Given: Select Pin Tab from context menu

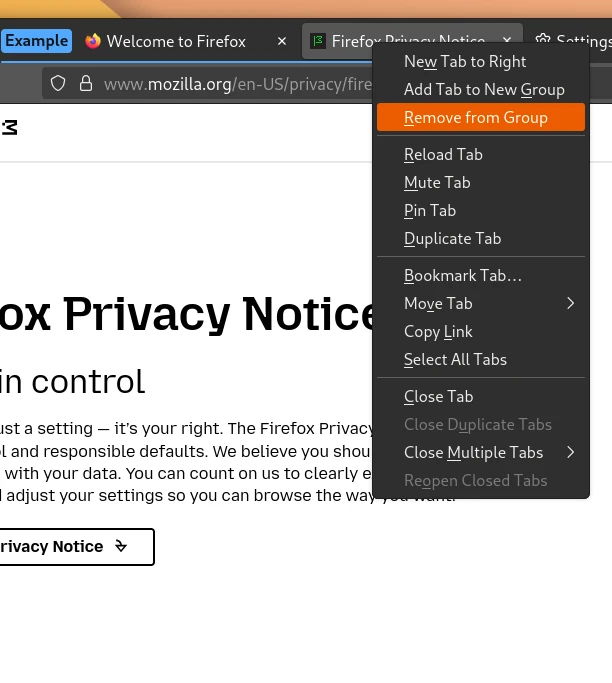Looking at the screenshot, I should click(x=481, y=210).
